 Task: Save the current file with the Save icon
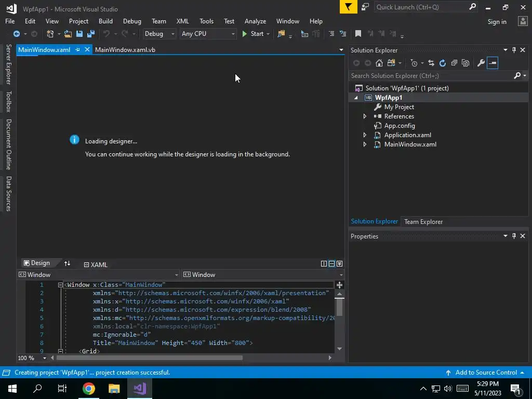pyautogui.click(x=79, y=34)
